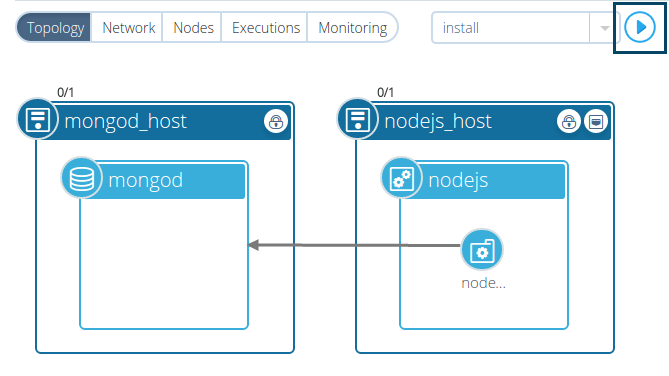Select the nodejs_host server icon
Viewport: 669px width, 376px height.
(358, 119)
